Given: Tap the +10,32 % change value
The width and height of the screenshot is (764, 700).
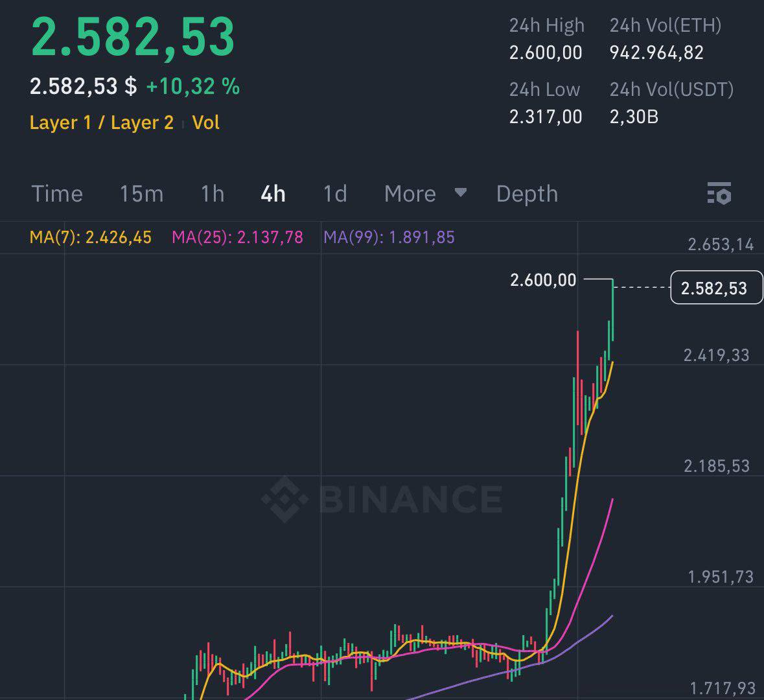Looking at the screenshot, I should (193, 86).
